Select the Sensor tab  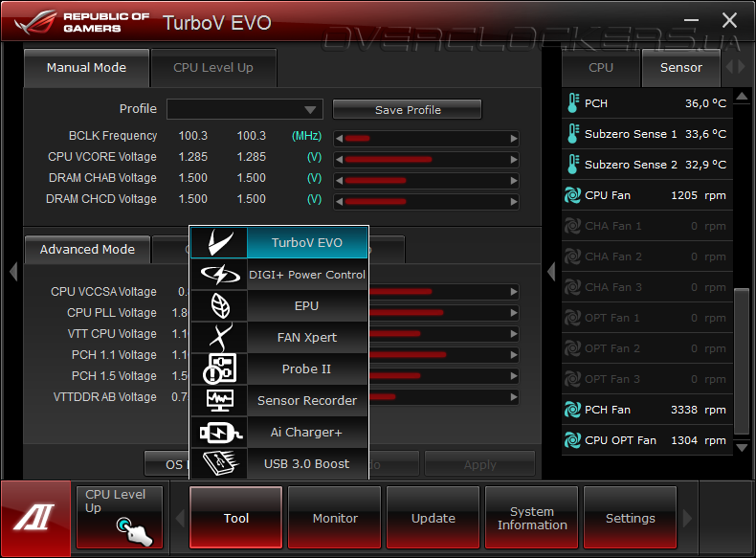(x=680, y=68)
